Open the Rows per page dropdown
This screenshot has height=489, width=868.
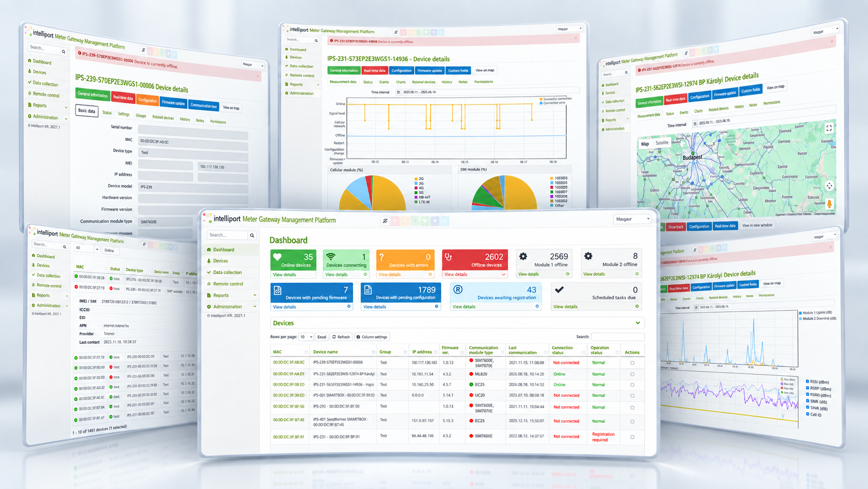(x=306, y=337)
